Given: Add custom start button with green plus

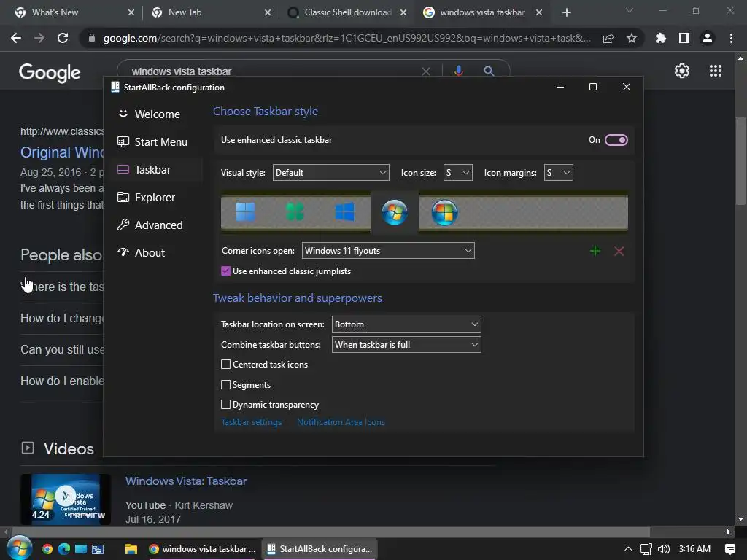Looking at the screenshot, I should 595,251.
